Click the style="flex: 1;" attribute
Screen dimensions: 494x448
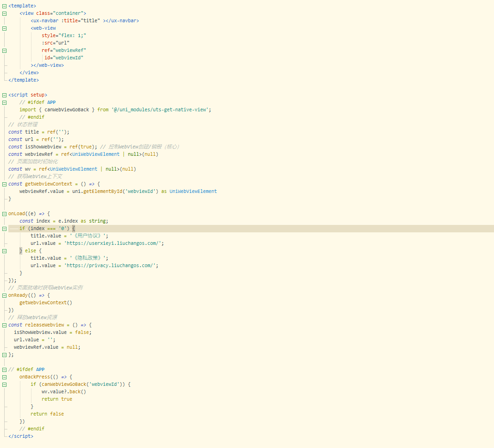(x=64, y=35)
